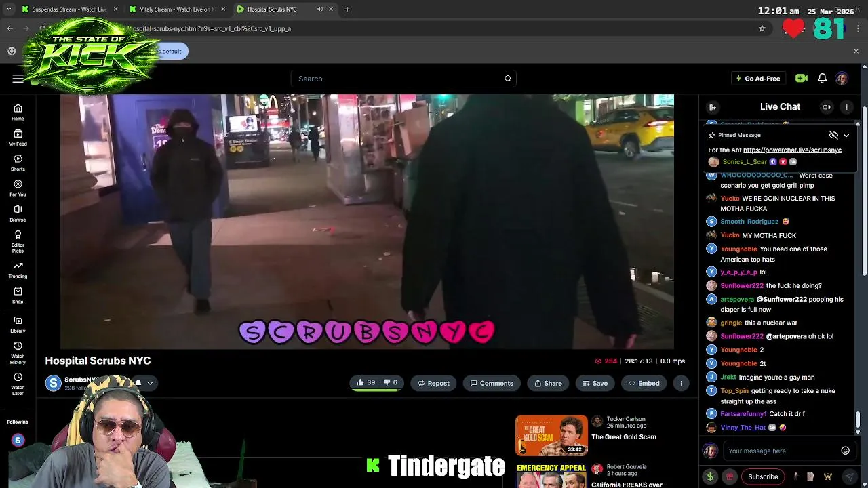
Task: Collapse the pinned message chevron
Action: coord(846,135)
